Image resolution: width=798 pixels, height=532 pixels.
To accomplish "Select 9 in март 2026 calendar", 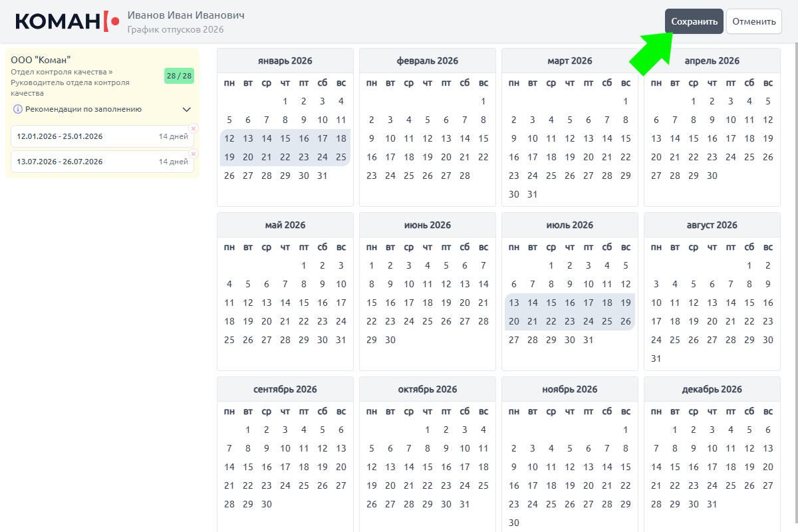I will pos(514,138).
